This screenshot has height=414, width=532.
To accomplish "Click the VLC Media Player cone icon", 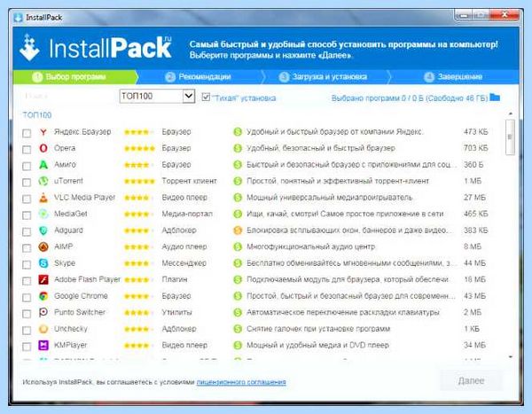I will coord(43,198).
